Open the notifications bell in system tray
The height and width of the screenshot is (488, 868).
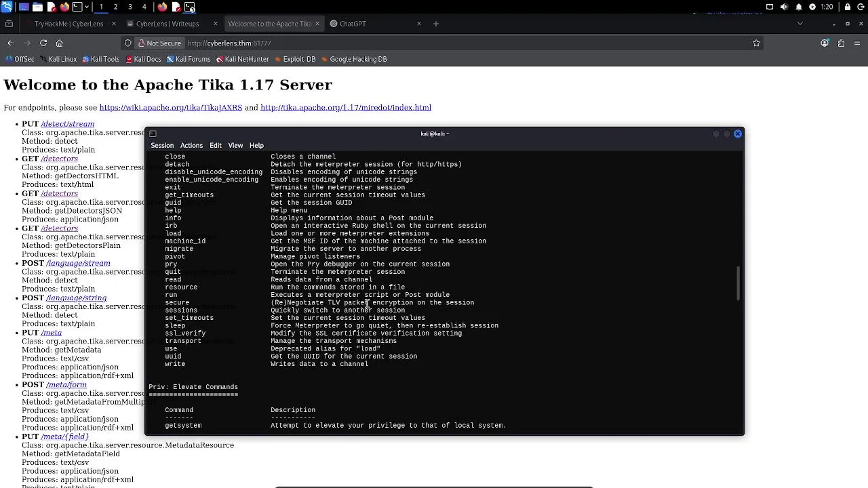click(x=798, y=7)
